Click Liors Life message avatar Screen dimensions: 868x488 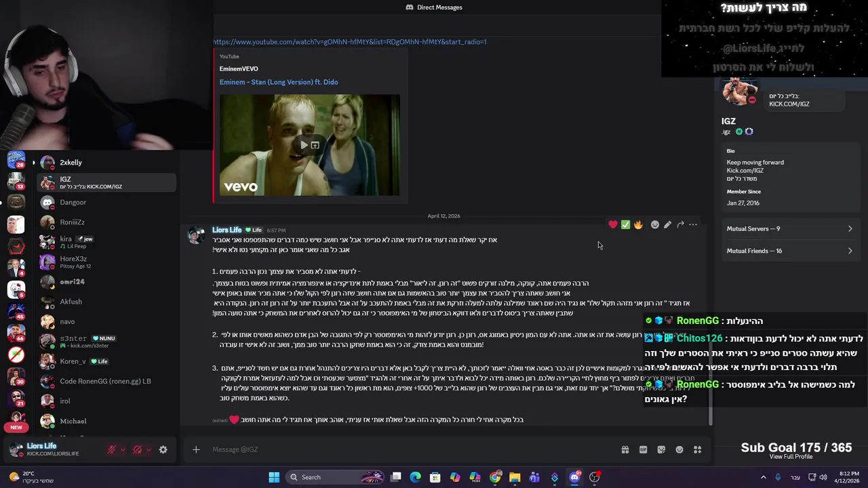tap(196, 235)
